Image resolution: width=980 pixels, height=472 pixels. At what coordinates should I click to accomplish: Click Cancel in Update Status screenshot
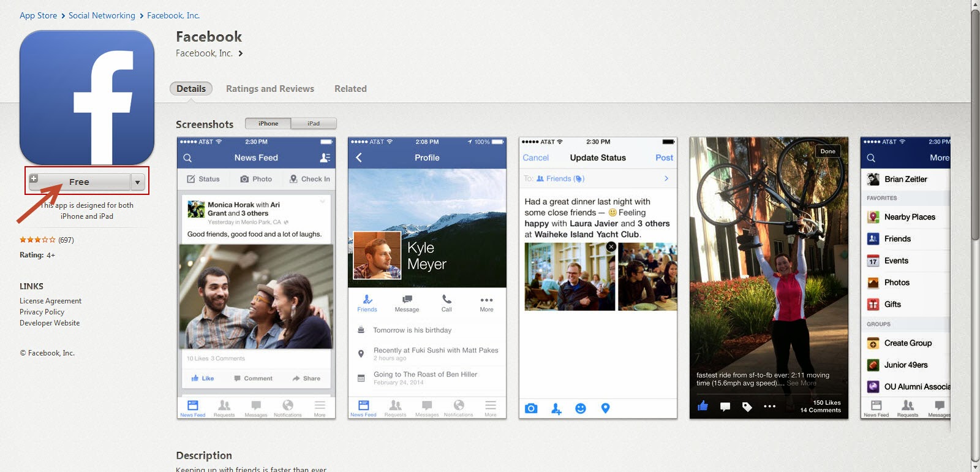pos(535,158)
